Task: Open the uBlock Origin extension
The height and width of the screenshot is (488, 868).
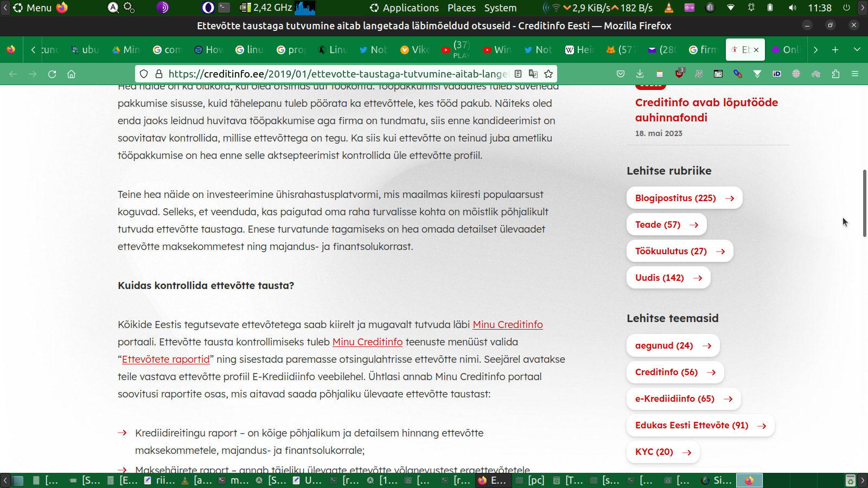Action: (679, 73)
